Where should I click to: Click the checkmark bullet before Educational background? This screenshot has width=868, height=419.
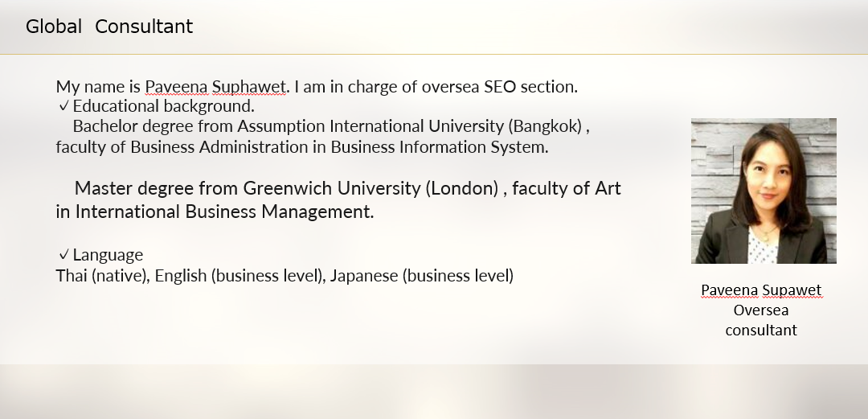pyautogui.click(x=63, y=105)
